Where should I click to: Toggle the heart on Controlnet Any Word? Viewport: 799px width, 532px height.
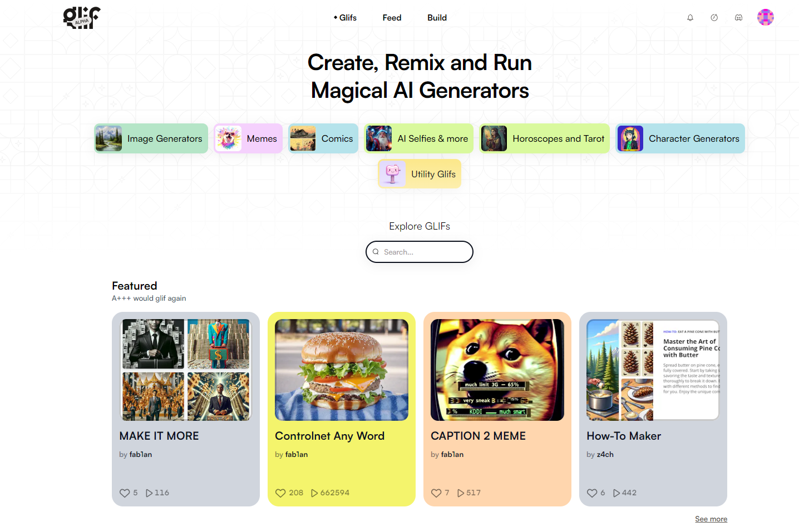[x=280, y=493]
